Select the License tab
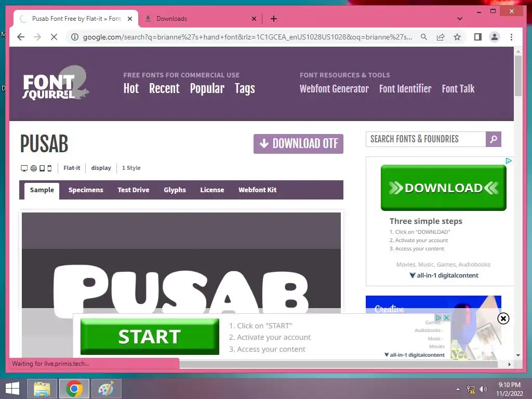The height and width of the screenshot is (399, 532). point(212,190)
